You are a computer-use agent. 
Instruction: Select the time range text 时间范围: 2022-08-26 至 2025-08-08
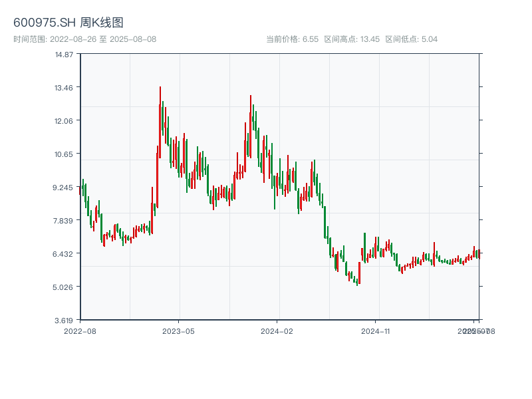coord(85,39)
